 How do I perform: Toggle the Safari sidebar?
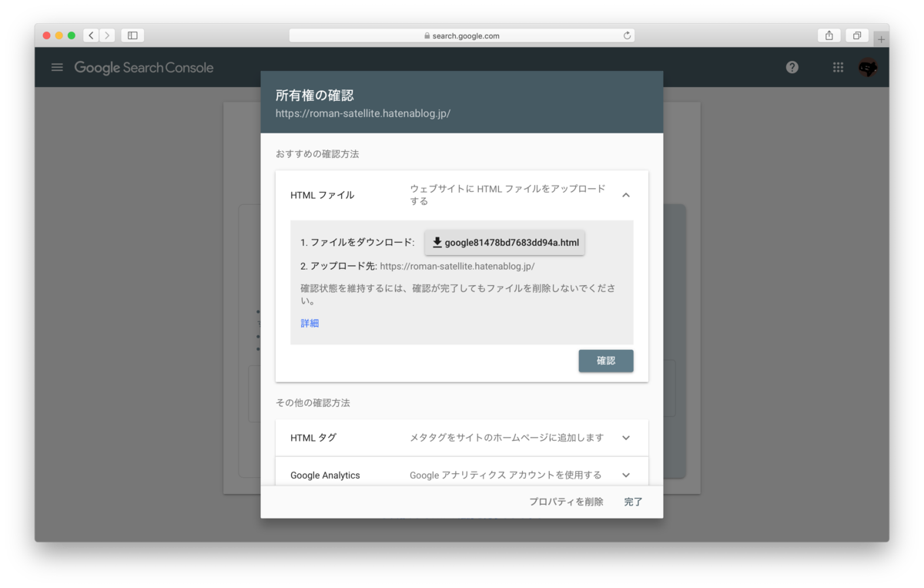(132, 35)
